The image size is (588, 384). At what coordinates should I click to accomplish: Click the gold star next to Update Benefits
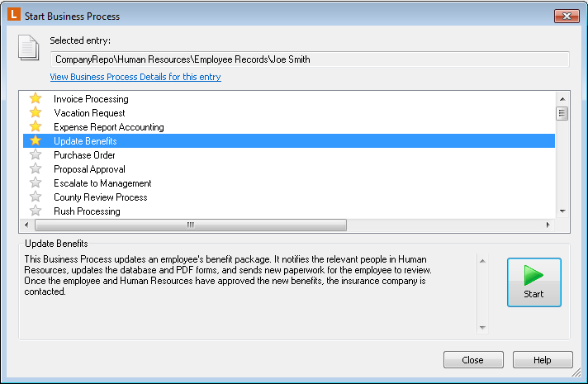(x=36, y=141)
